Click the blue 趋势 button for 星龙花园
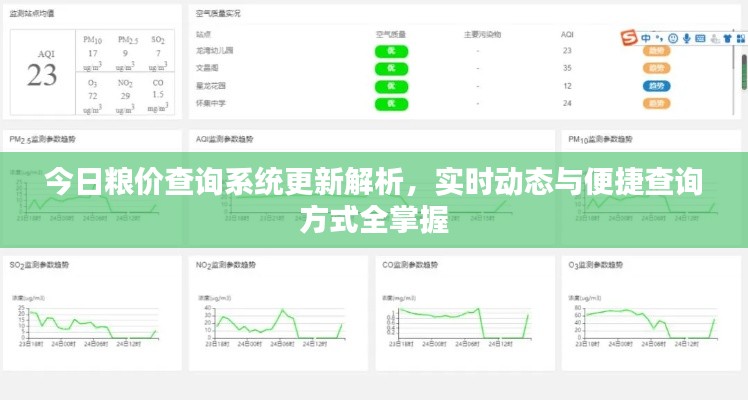Viewport: 748px width, 400px height. coord(655,86)
